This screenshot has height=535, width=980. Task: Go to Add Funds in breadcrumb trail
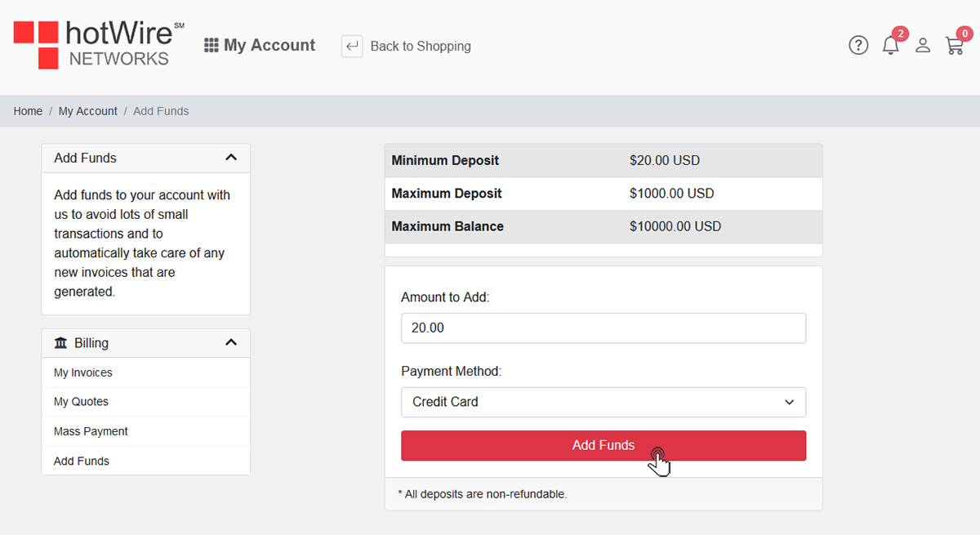(161, 110)
